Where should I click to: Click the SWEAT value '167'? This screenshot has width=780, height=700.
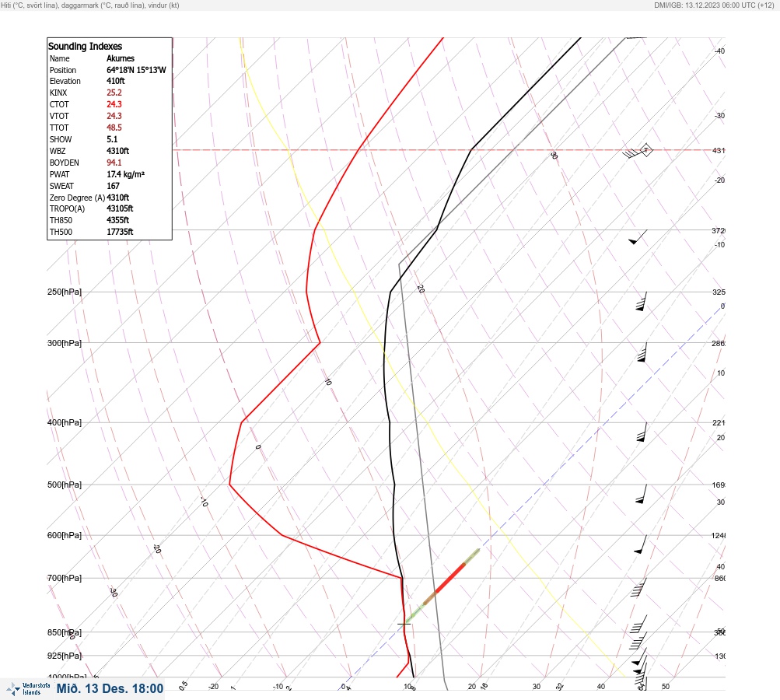pyautogui.click(x=113, y=186)
